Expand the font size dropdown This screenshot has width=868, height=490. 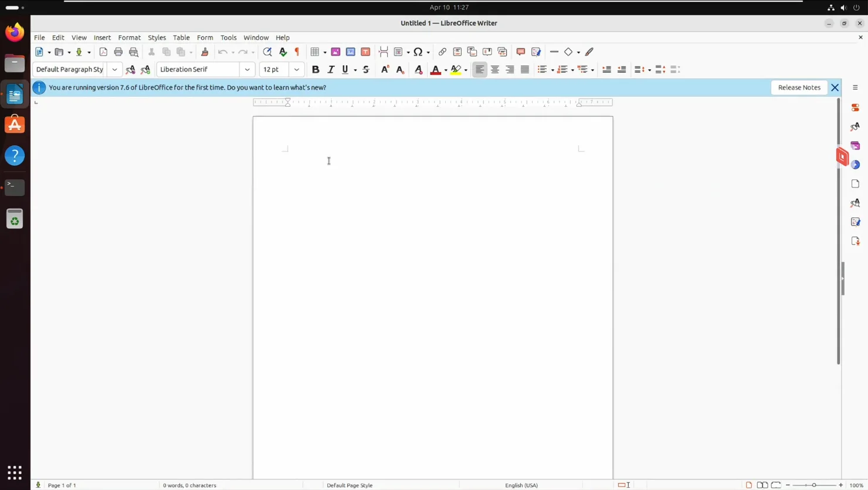tap(297, 70)
